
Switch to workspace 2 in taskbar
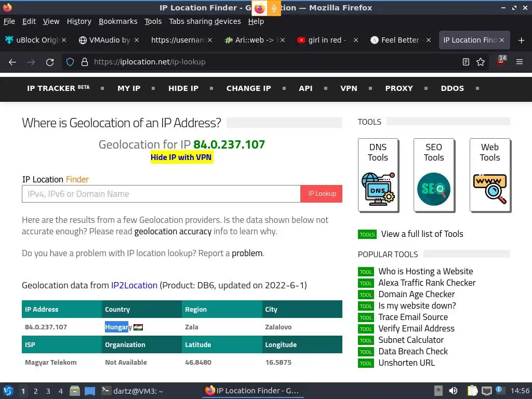coord(36,391)
